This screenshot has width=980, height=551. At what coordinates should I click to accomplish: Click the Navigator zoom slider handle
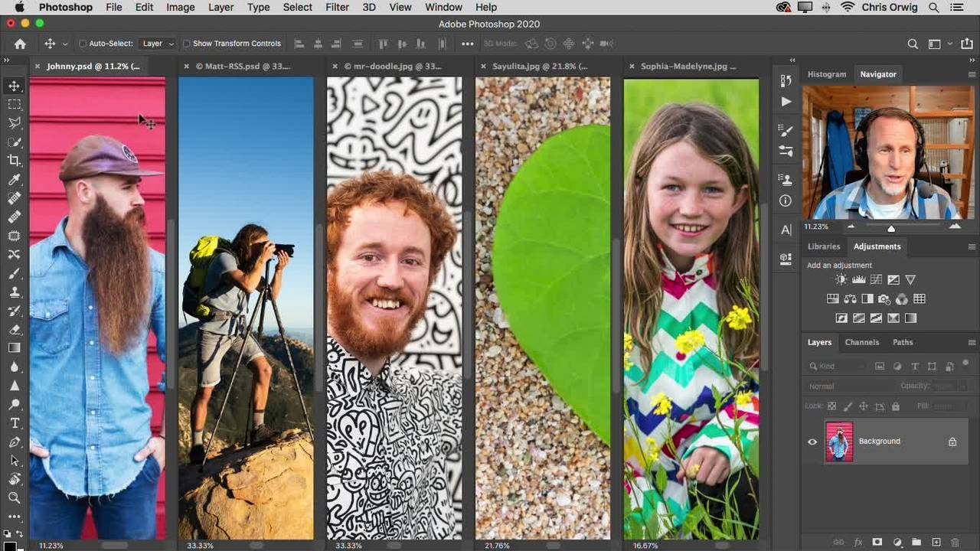pos(890,228)
